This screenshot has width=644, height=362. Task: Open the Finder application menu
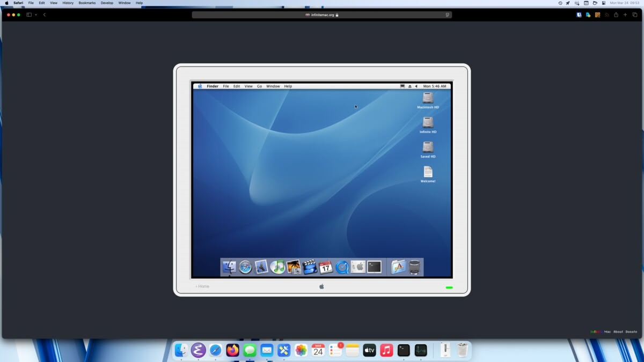tap(213, 86)
